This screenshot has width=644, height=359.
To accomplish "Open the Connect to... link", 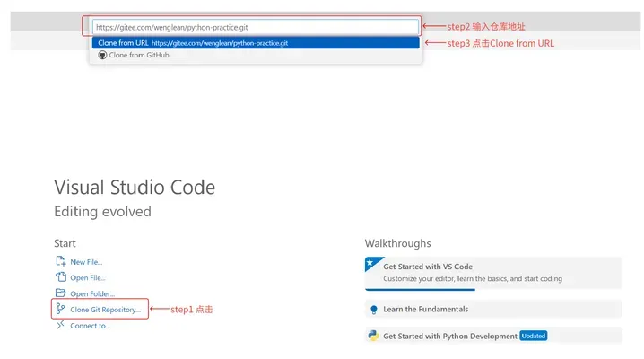I will pyautogui.click(x=91, y=326).
